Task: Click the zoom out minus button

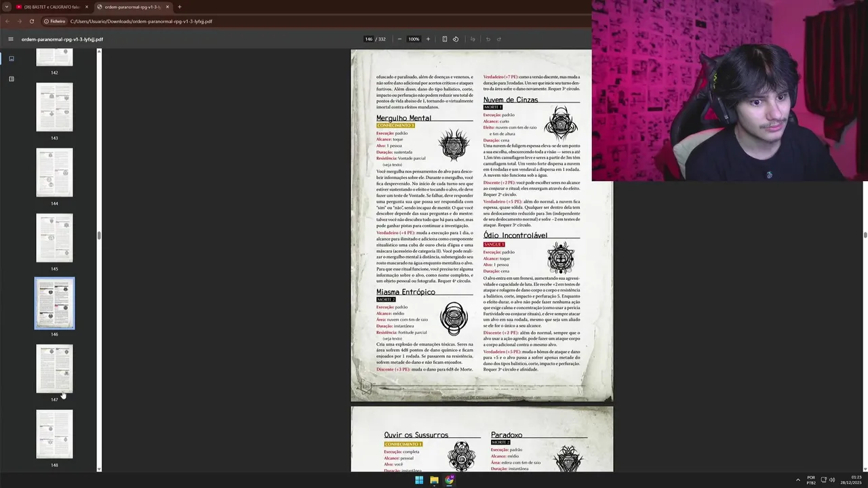Action: click(x=399, y=39)
